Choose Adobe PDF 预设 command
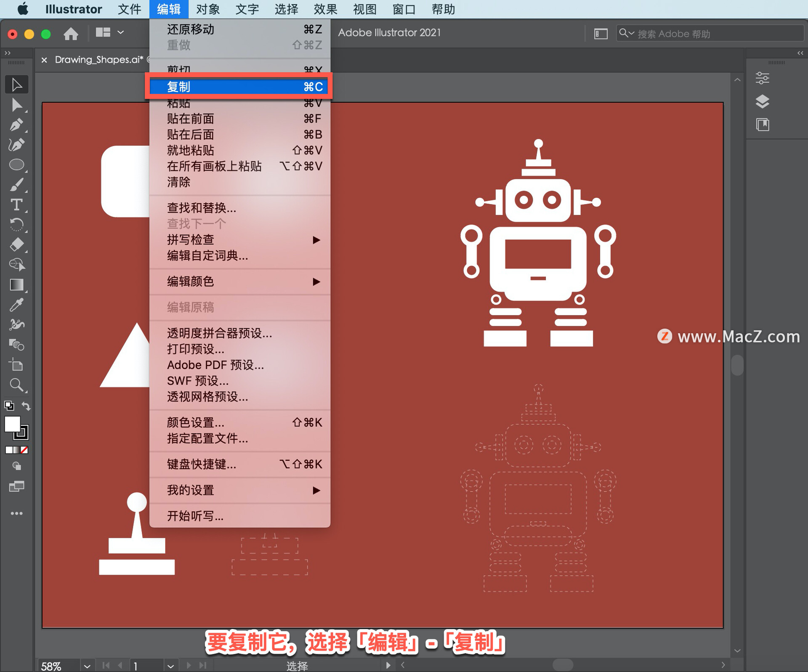 click(239, 365)
